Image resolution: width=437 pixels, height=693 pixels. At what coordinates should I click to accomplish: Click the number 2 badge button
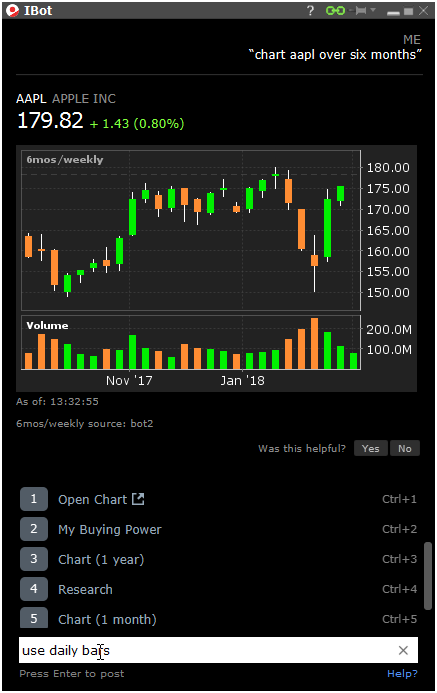(34, 529)
